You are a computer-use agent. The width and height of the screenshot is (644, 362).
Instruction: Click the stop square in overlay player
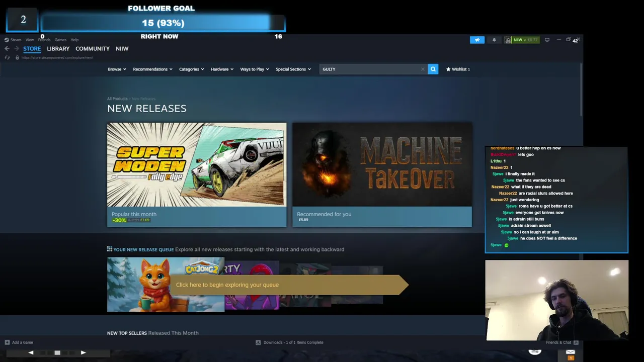tap(57, 352)
